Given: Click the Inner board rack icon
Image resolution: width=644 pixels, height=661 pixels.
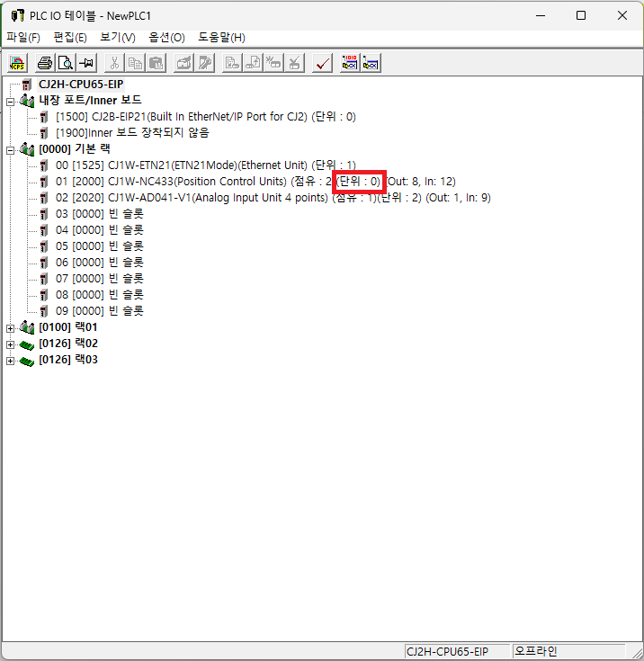Looking at the screenshot, I should tap(27, 101).
